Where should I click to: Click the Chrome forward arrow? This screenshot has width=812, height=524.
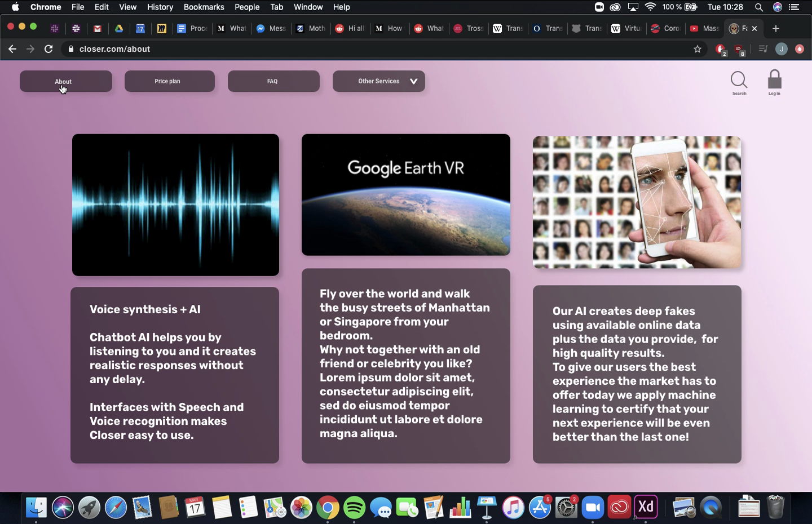(x=30, y=49)
